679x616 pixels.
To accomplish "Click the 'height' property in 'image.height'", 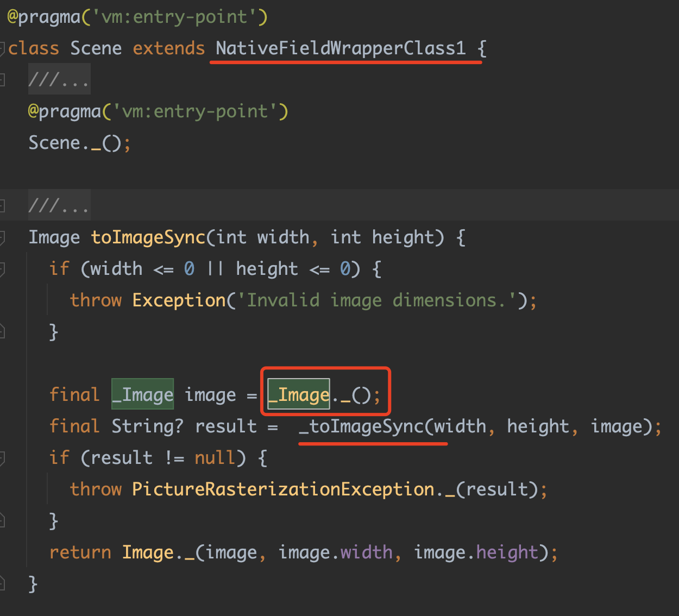I will coord(507,552).
